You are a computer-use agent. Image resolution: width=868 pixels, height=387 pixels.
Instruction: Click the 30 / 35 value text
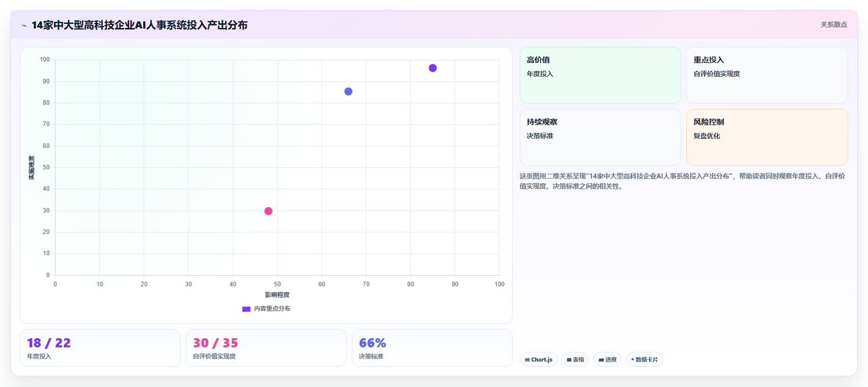coord(215,343)
